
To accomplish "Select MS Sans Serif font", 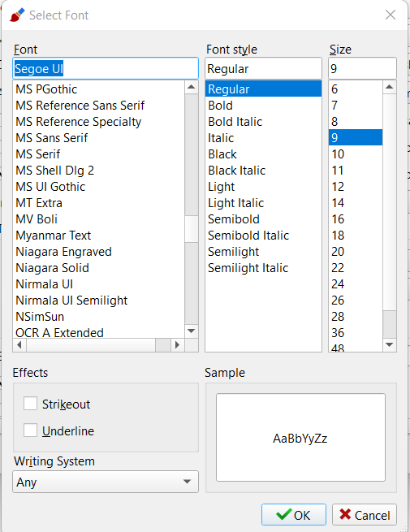I will coord(99,138).
